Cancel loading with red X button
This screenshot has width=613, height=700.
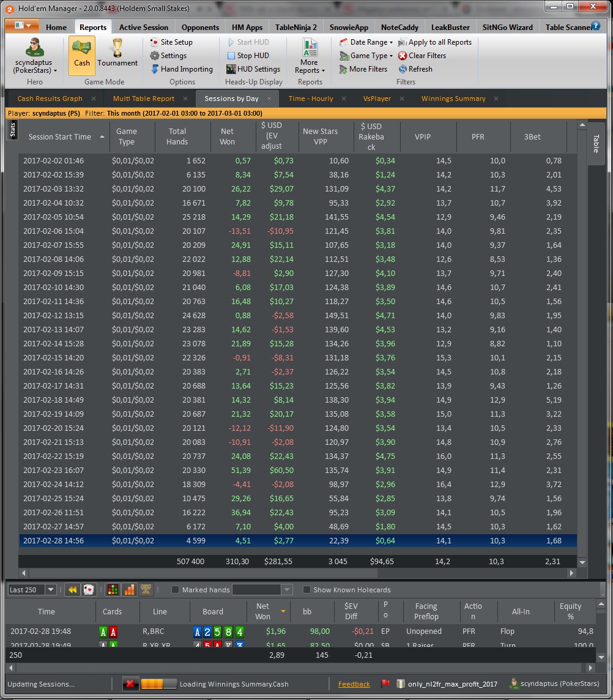pos(130,683)
